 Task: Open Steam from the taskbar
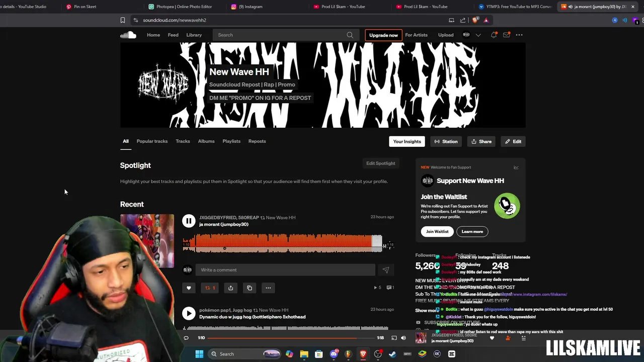coord(392,354)
